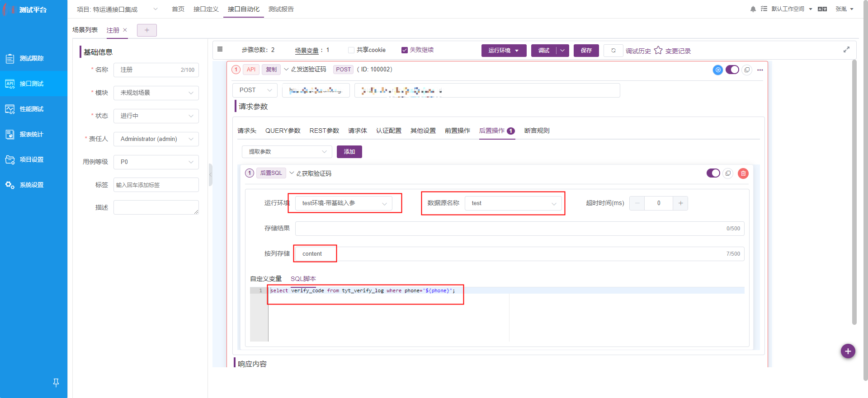Close the 注册 tab
The width and height of the screenshot is (868, 398).
click(125, 30)
